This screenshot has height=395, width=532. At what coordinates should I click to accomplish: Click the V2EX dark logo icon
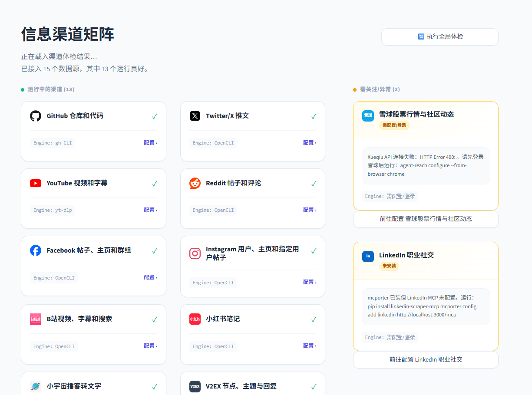pos(195,386)
